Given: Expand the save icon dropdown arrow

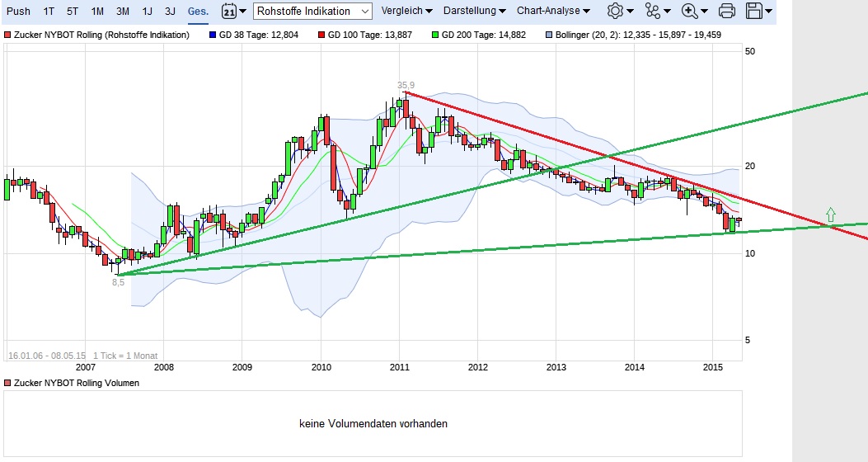Looking at the screenshot, I should coord(768,11).
